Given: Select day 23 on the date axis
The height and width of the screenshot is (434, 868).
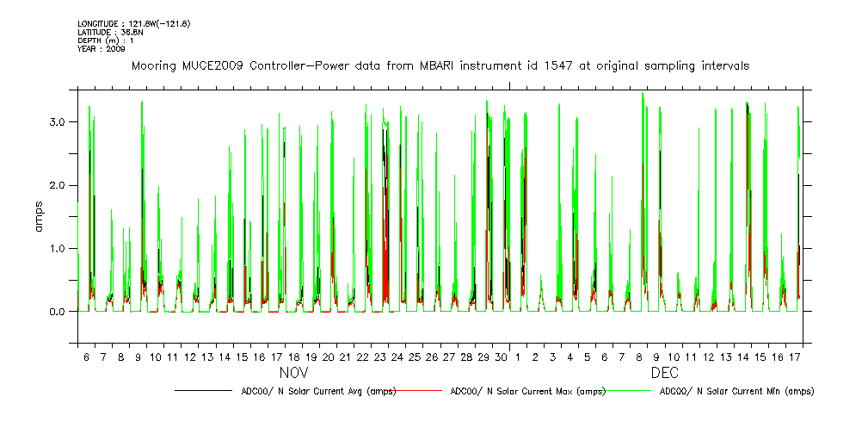Looking at the screenshot, I should (x=380, y=356).
